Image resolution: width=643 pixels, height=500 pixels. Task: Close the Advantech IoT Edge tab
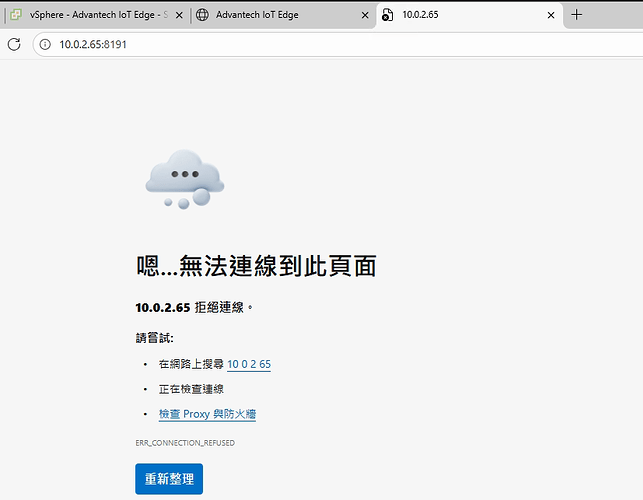tap(365, 15)
